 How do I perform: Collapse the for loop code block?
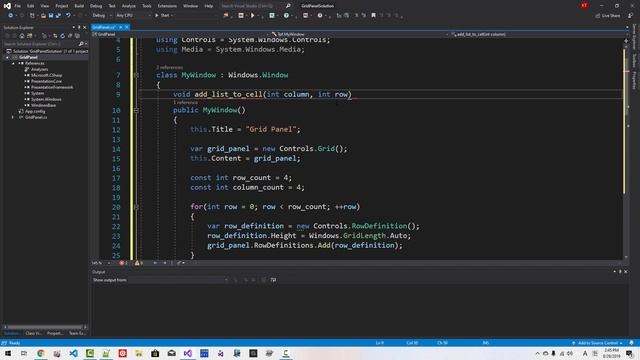[x=136, y=207]
